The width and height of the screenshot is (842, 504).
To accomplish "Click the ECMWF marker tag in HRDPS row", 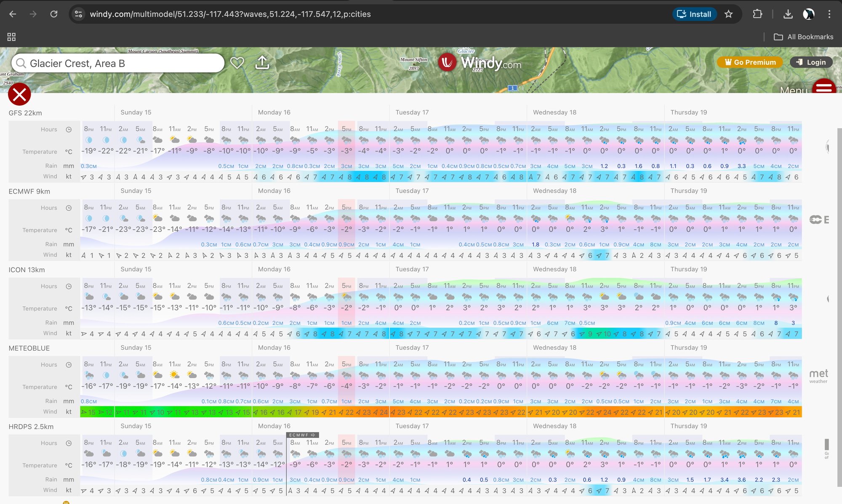I will [x=302, y=435].
